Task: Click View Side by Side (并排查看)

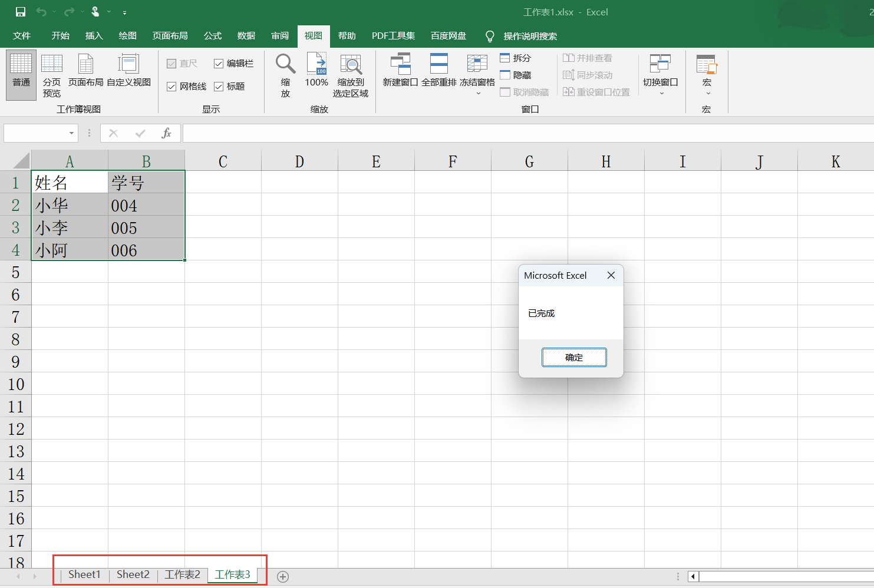Action: coord(588,58)
